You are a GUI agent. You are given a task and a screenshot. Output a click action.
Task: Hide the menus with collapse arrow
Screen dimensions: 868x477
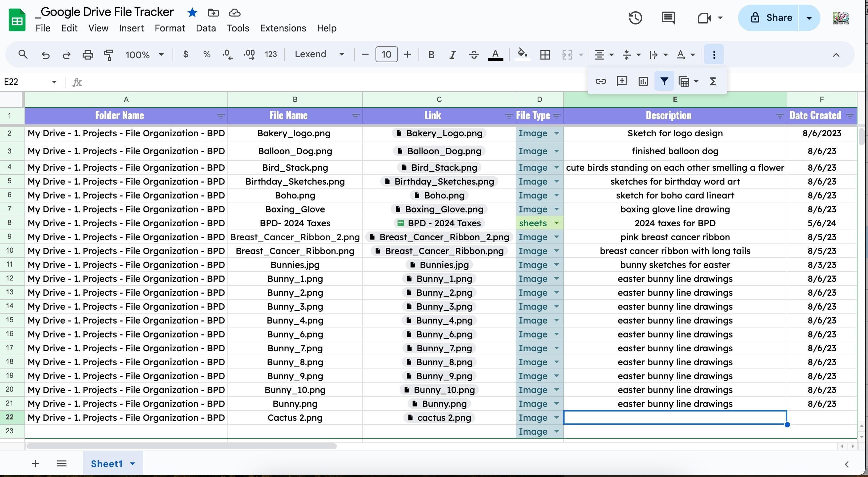[836, 55]
